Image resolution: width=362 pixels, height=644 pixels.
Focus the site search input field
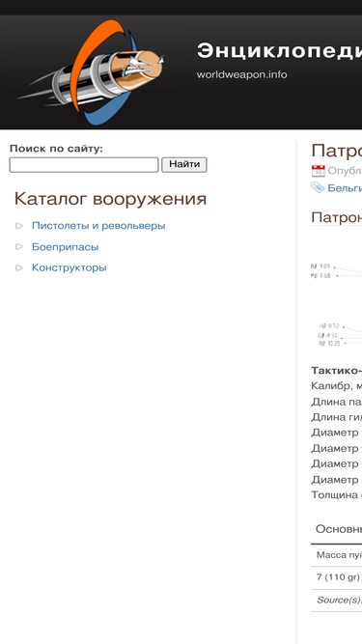(x=84, y=165)
